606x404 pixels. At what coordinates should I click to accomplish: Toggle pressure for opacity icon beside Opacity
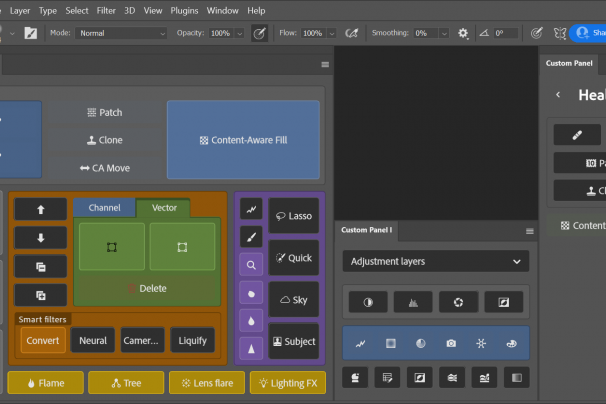point(259,33)
